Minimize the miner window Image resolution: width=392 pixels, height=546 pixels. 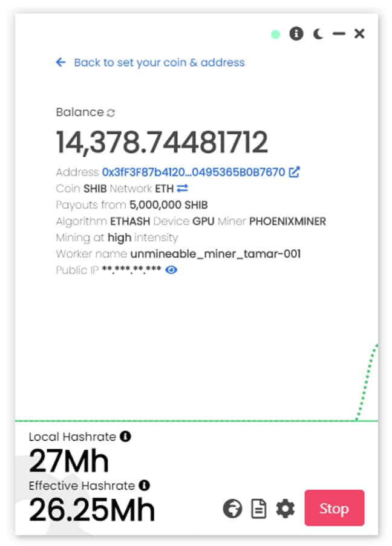point(339,34)
